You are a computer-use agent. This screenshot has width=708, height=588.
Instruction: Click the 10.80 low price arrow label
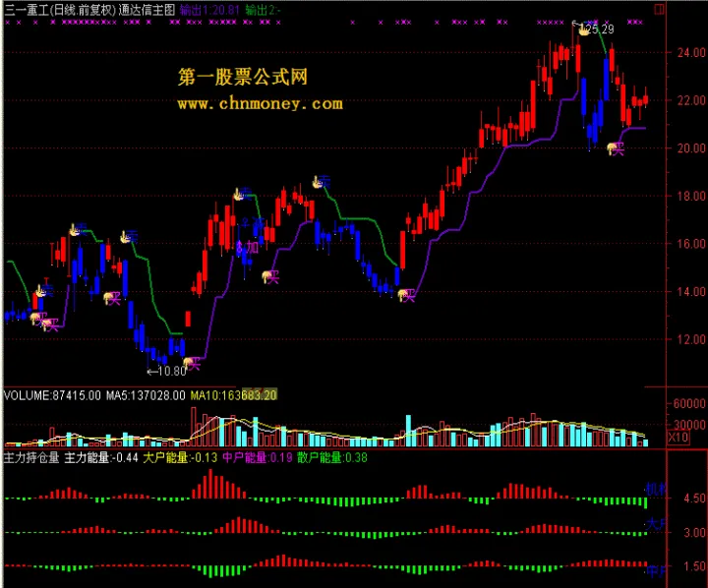[x=165, y=372]
